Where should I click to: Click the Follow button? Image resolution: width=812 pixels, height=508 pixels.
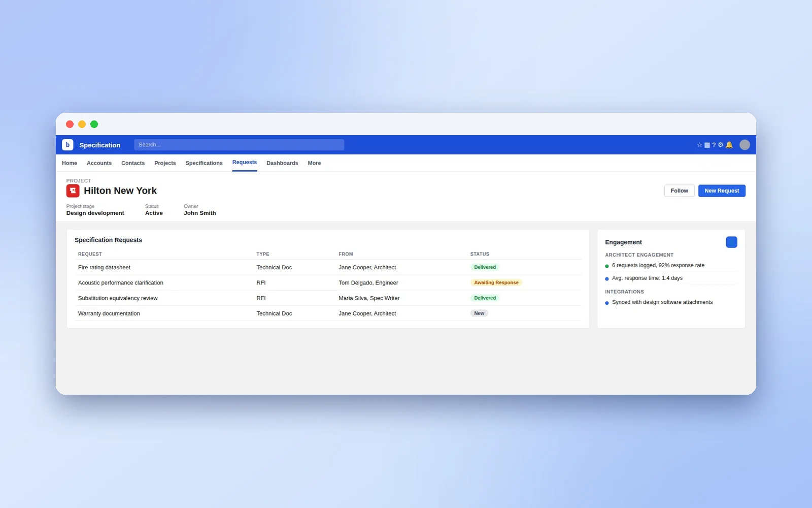coord(679,191)
